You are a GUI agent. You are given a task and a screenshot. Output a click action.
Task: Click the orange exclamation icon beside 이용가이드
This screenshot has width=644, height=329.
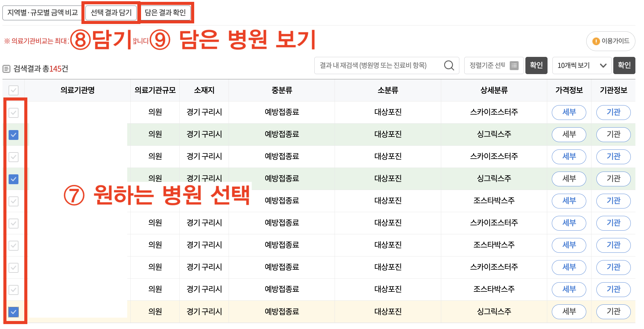click(x=596, y=41)
